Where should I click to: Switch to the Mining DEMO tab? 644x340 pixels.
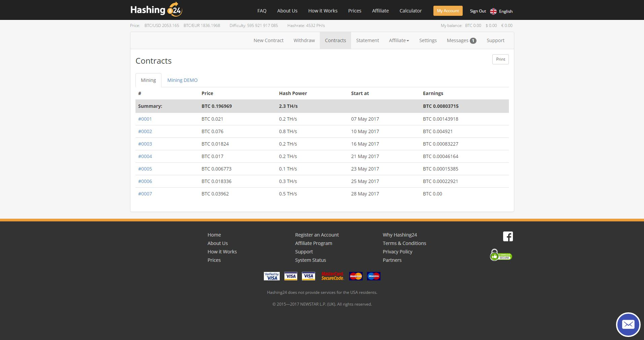pyautogui.click(x=182, y=80)
